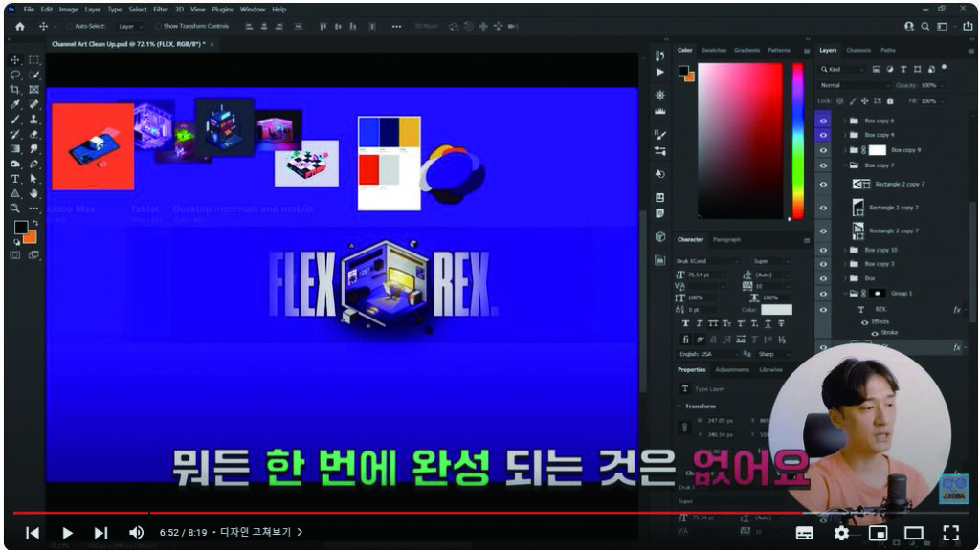The height and width of the screenshot is (550, 980).
Task: Enable Show Transform Controls checkbox
Action: click(x=158, y=26)
